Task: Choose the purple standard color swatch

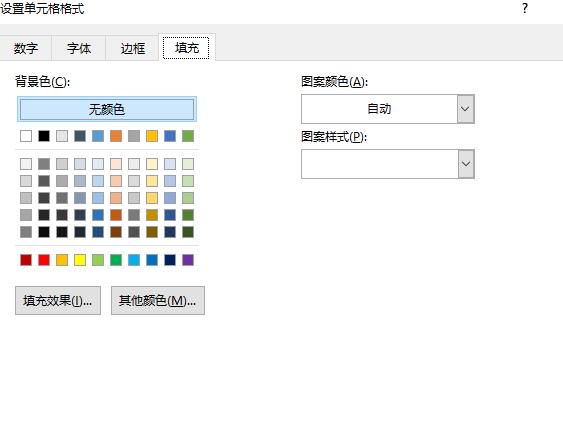Action: 188,260
